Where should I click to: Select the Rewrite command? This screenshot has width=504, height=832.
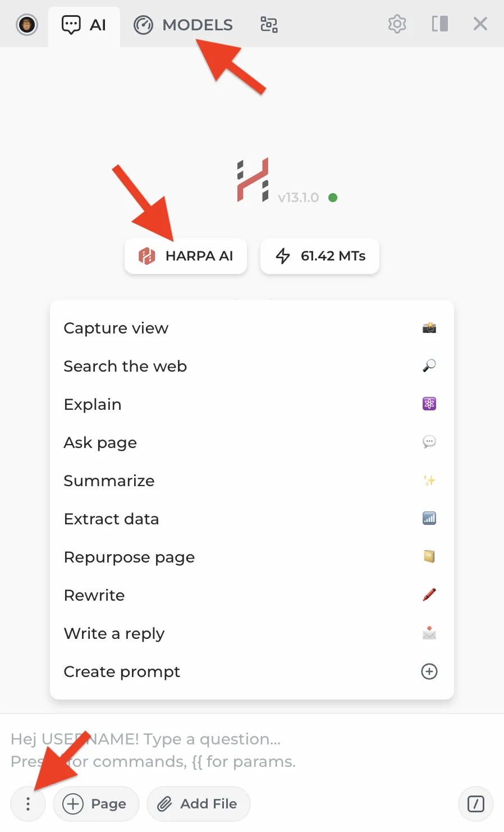pos(94,595)
